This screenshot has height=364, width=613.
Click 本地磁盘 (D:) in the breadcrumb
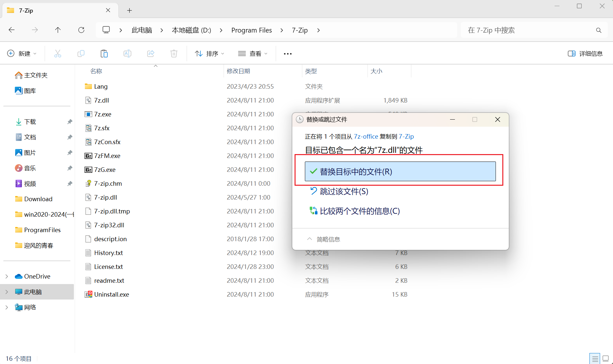[x=191, y=30]
